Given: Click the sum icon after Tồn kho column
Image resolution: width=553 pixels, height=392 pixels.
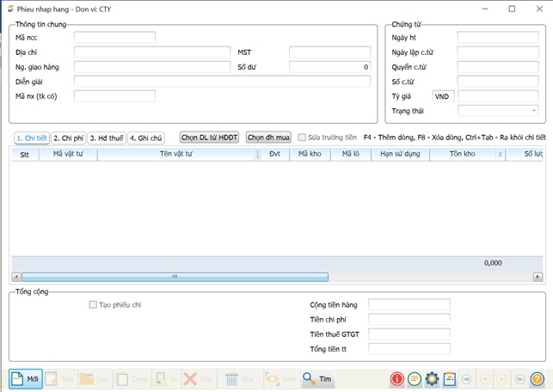Looking at the screenshot, I should pyautogui.click(x=500, y=155).
